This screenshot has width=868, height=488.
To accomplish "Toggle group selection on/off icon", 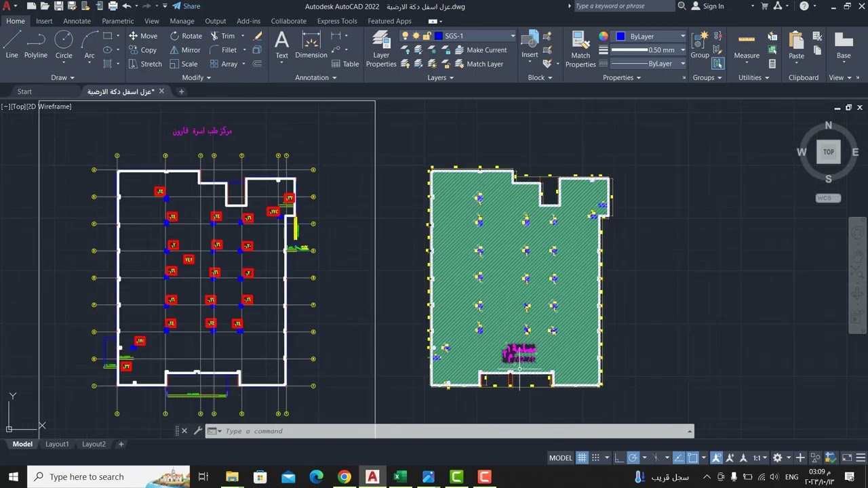I will pos(717,64).
